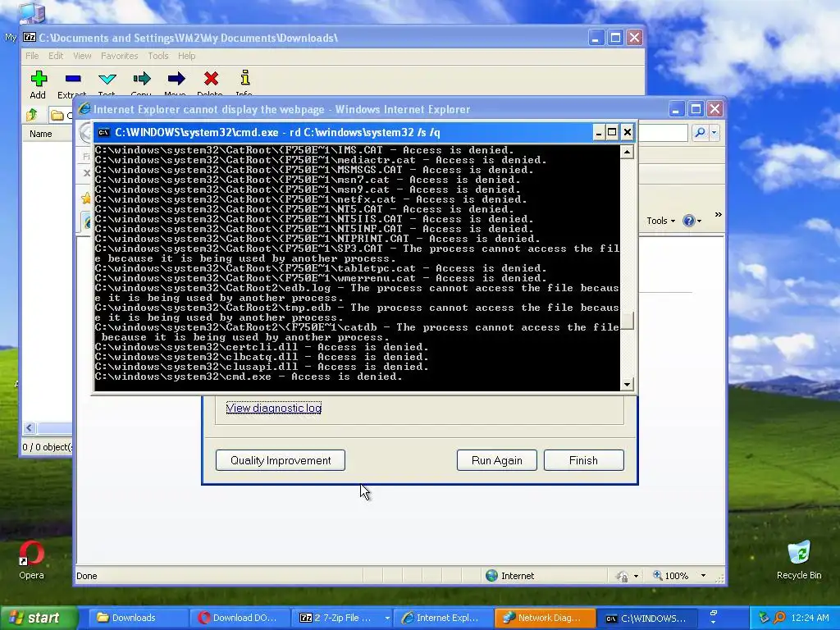
Task: Switch to Internet Explorer taskbar button
Action: (x=443, y=619)
